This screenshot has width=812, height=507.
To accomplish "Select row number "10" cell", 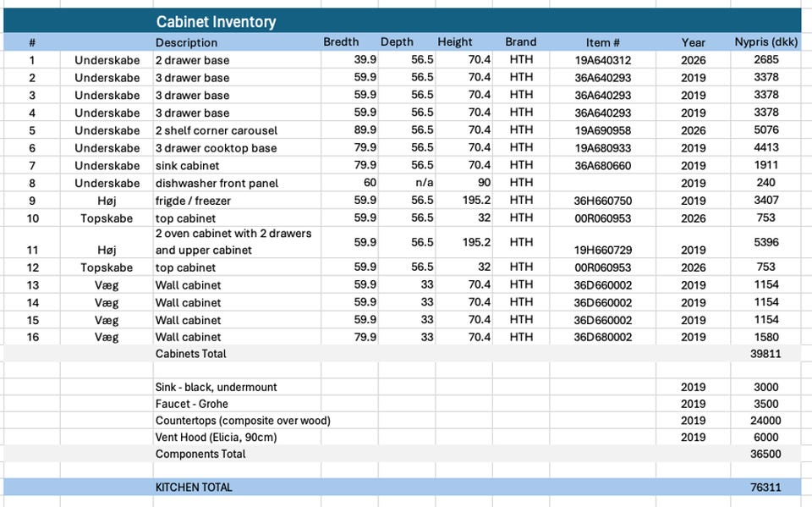I will click(33, 218).
